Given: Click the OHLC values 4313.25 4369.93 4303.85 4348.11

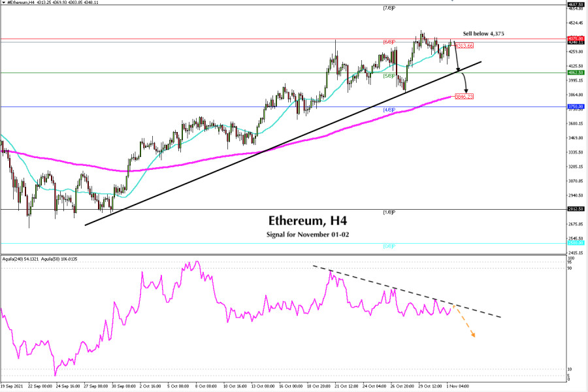Looking at the screenshot, I should (67, 2).
